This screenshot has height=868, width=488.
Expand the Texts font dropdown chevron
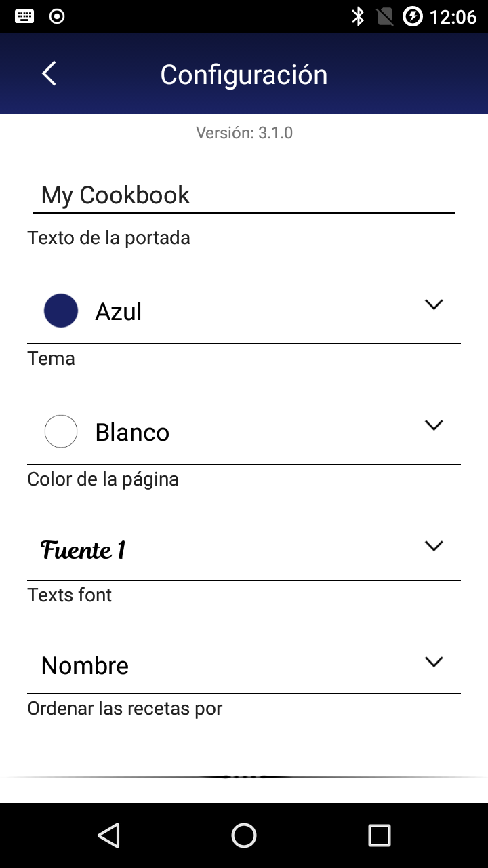pos(434,546)
